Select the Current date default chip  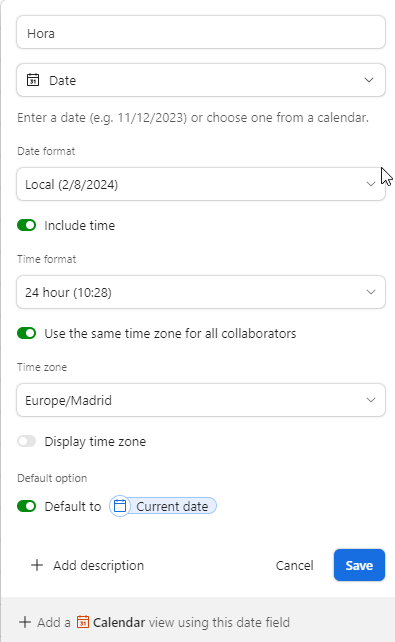[163, 506]
